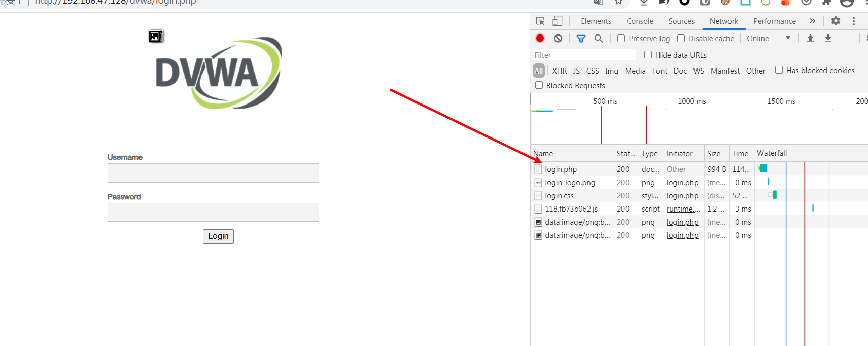Filter requests by WS

tap(699, 71)
